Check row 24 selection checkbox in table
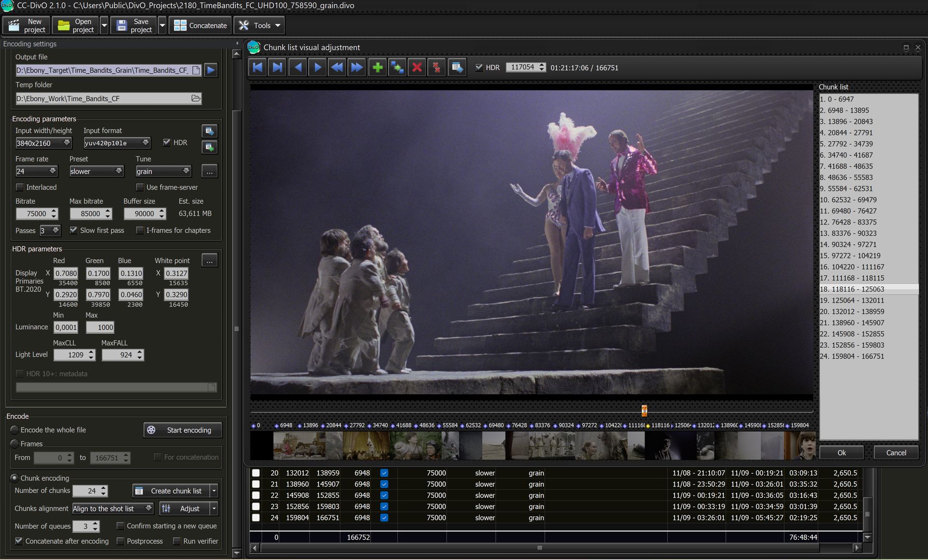This screenshot has width=928, height=560. (256, 517)
